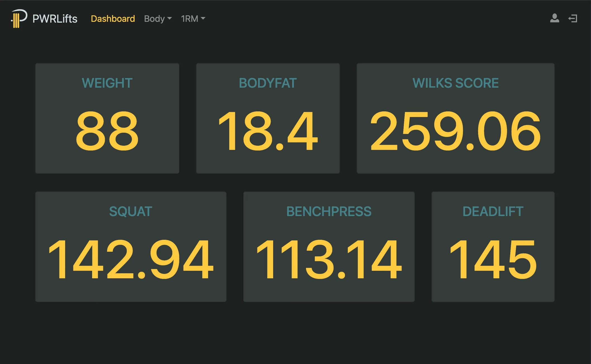Click the logout icon
This screenshot has height=364, width=591.
click(573, 18)
